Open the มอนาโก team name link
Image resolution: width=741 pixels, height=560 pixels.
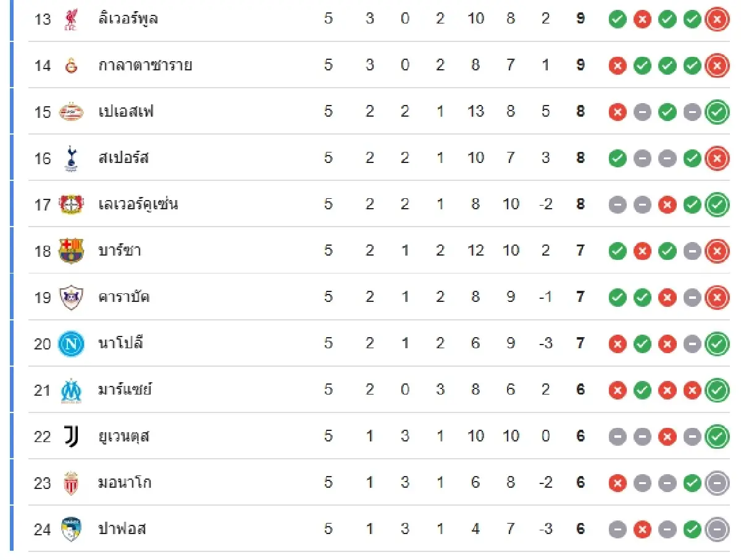tap(124, 483)
